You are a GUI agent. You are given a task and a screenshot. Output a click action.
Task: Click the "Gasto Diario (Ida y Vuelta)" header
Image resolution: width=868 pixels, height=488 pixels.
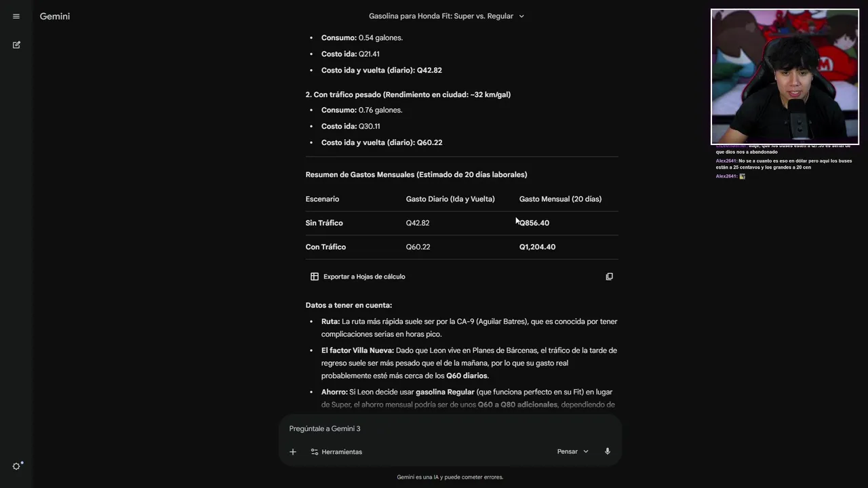(450, 199)
